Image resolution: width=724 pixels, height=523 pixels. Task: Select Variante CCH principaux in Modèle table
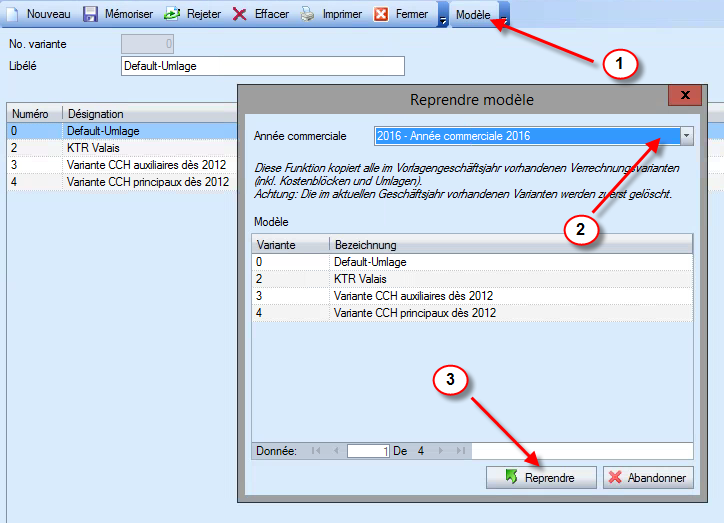(472, 313)
